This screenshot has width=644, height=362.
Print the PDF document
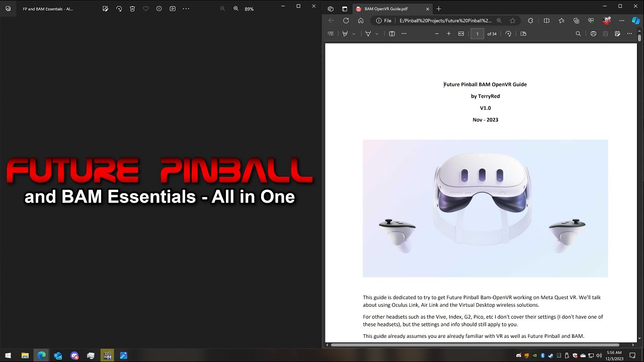(593, 34)
